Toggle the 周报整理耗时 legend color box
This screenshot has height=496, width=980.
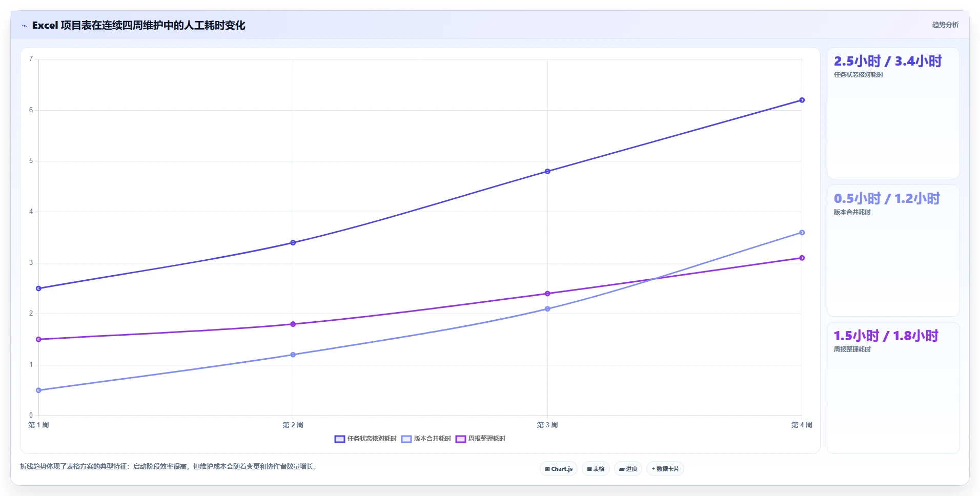[x=461, y=439]
